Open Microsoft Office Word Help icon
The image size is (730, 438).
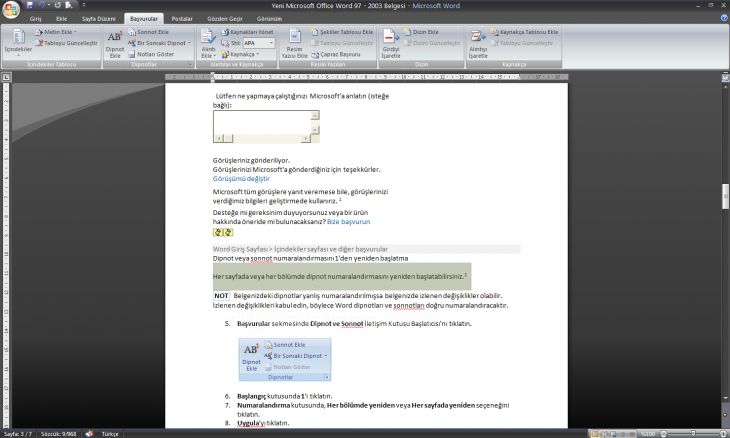click(724, 18)
